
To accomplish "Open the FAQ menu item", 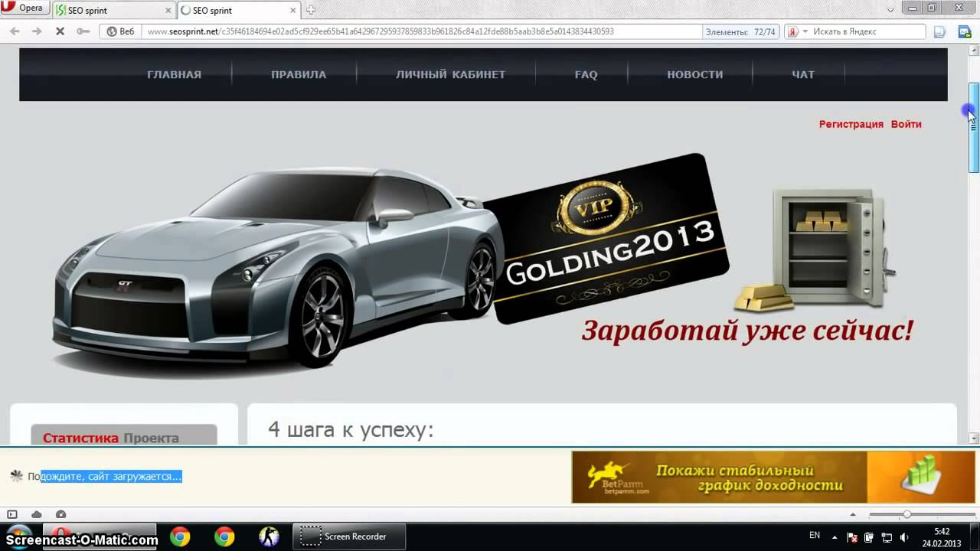I will pyautogui.click(x=586, y=74).
